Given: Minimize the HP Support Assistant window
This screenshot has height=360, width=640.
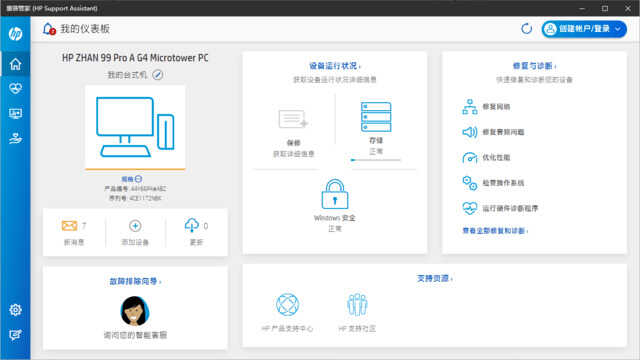Looking at the screenshot, I should pos(582,8).
